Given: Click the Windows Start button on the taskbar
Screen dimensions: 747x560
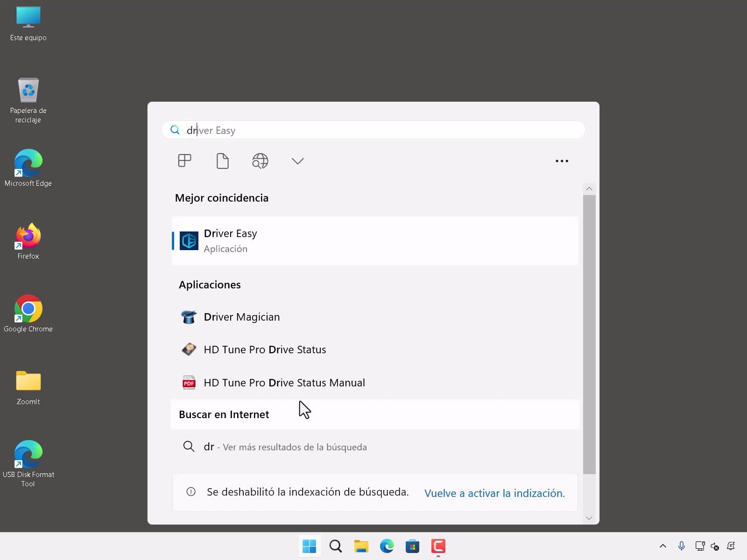Looking at the screenshot, I should click(x=310, y=546).
